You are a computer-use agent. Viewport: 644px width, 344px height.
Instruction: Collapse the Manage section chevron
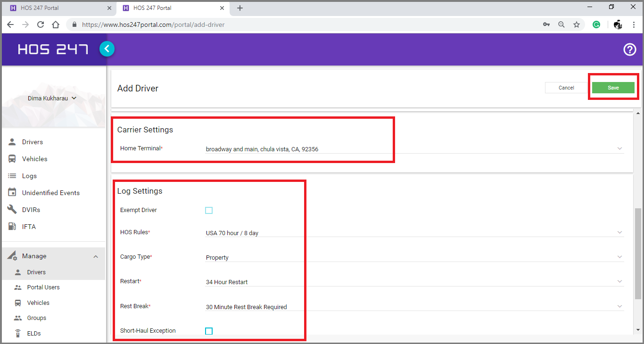click(96, 256)
